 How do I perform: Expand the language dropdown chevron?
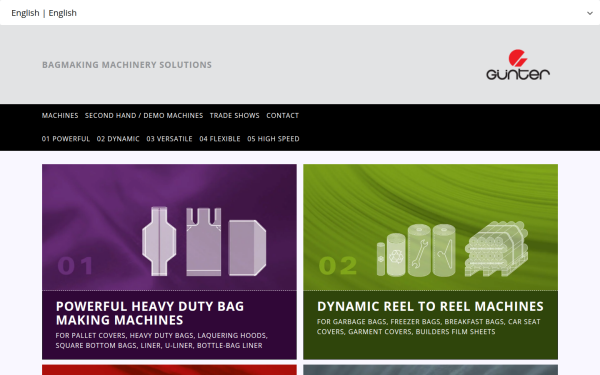click(x=590, y=13)
